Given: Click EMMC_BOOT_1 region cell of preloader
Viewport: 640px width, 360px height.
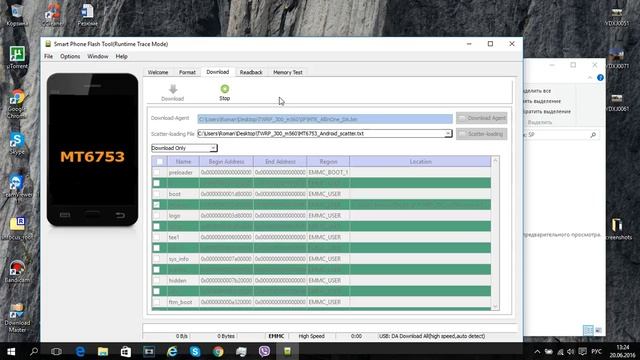Looking at the screenshot, I should pyautogui.click(x=328, y=172).
